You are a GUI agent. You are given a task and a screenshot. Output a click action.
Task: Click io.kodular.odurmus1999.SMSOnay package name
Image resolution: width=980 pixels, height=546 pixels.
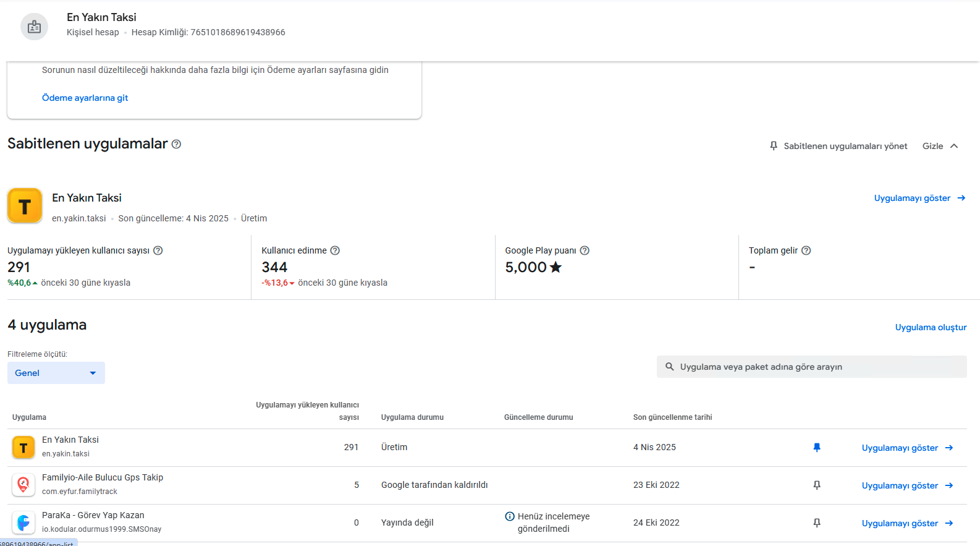coord(102,529)
